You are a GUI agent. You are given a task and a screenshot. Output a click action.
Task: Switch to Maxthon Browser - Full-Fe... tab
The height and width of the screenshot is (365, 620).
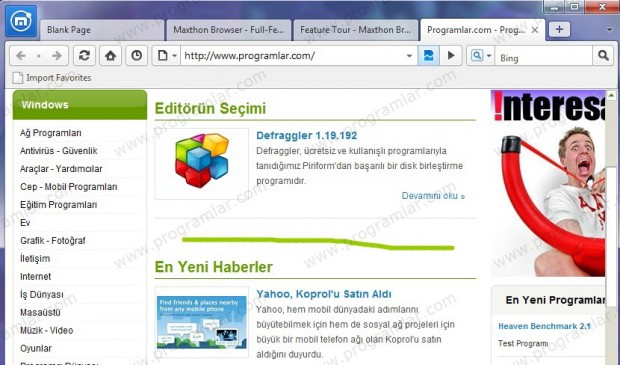click(229, 30)
